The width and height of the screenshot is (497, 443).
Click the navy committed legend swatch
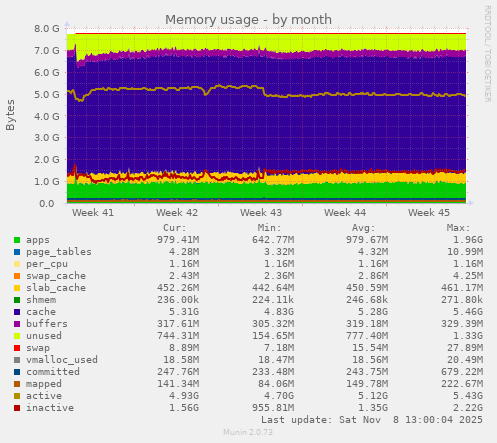(17, 372)
